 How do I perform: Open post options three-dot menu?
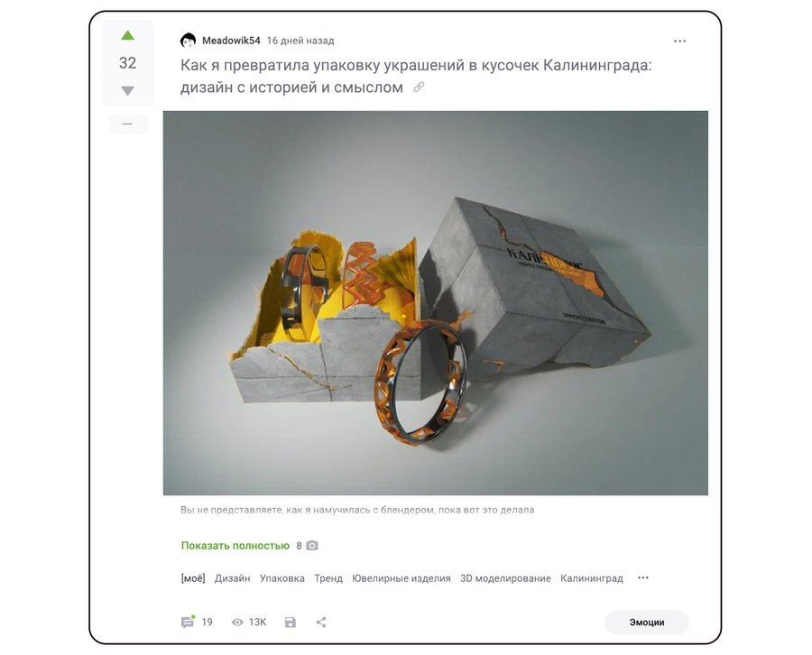(x=679, y=41)
